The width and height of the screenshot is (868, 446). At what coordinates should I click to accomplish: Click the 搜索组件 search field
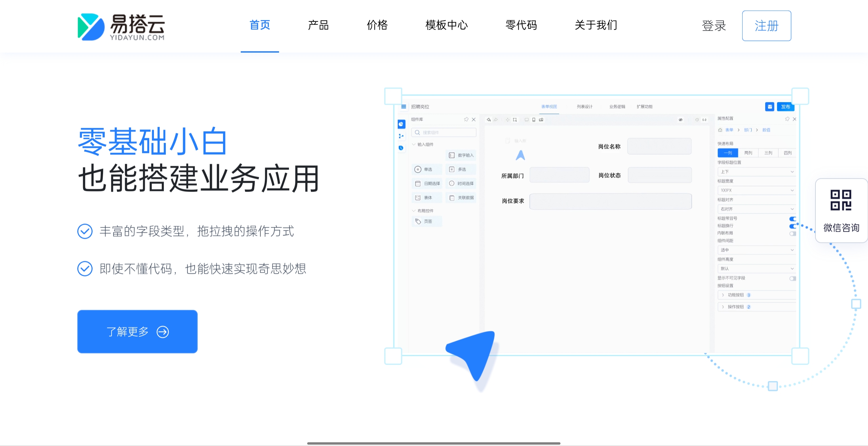pyautogui.click(x=443, y=132)
